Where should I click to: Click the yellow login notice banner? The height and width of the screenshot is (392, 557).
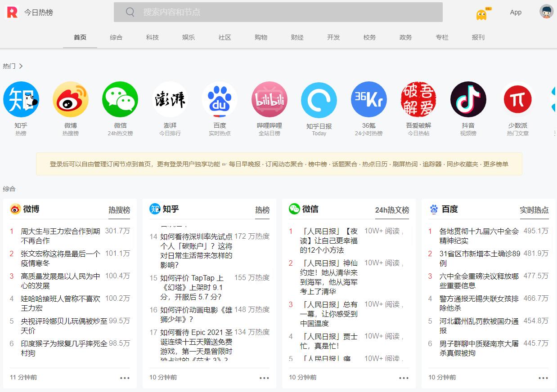click(x=279, y=164)
